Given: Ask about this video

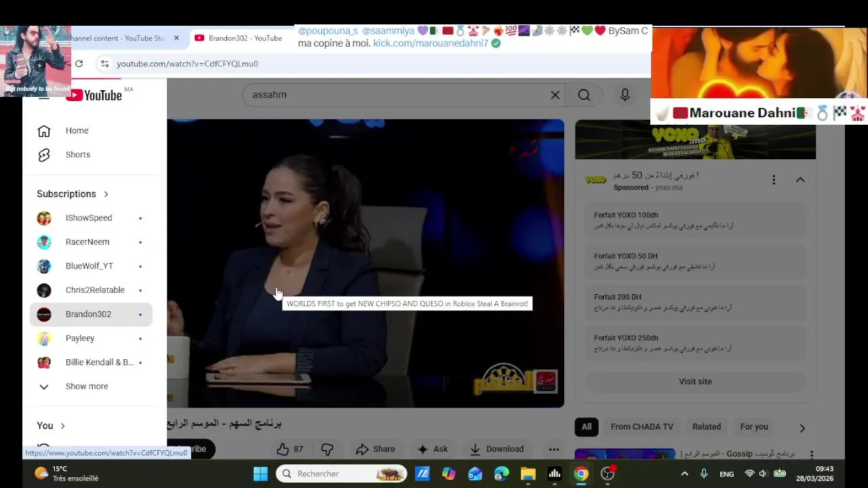Looking at the screenshot, I should point(432,449).
